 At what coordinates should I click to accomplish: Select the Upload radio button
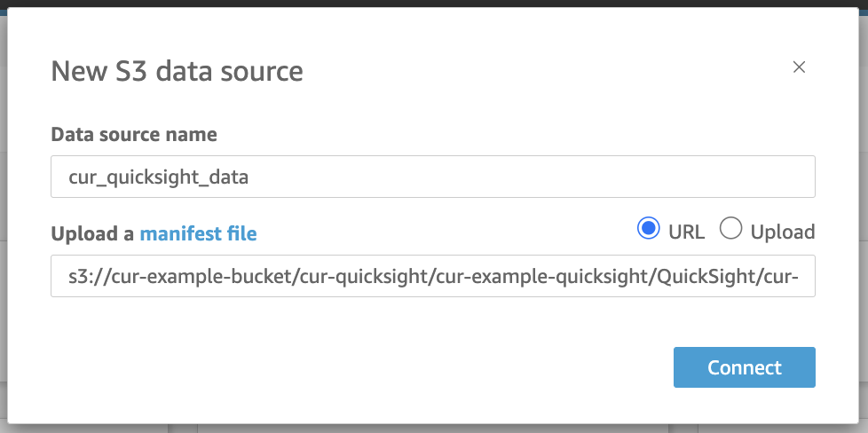point(730,229)
